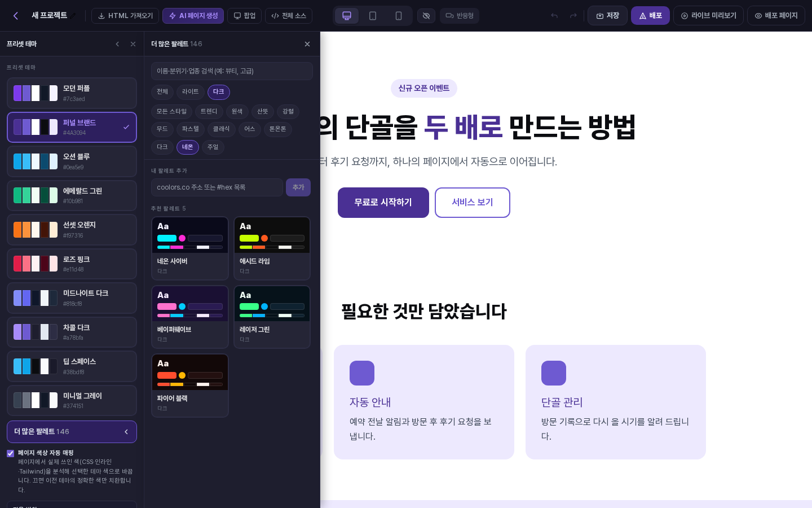Close the 더 많은 팔레트 panel

[x=307, y=44]
